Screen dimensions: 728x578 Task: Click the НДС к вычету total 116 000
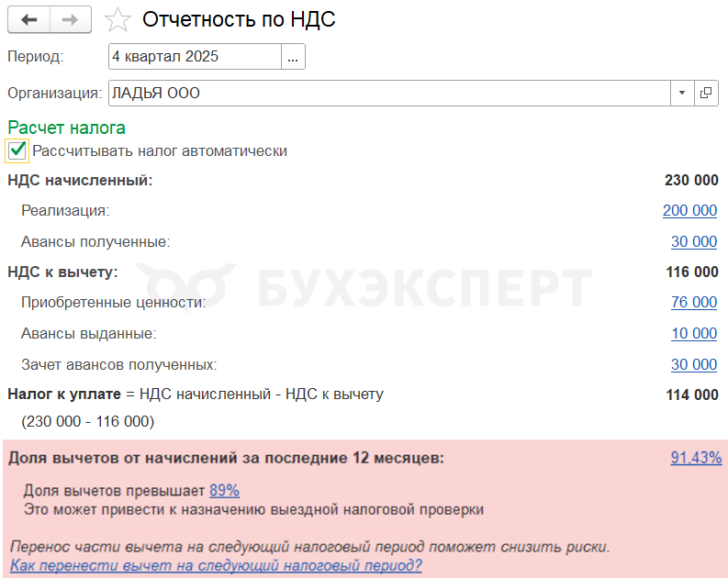click(690, 272)
